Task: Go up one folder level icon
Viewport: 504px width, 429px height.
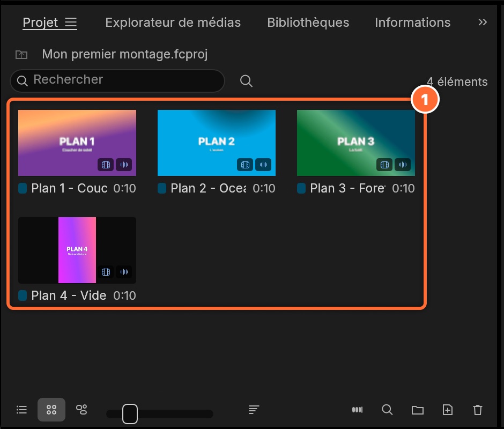Action: click(21, 55)
